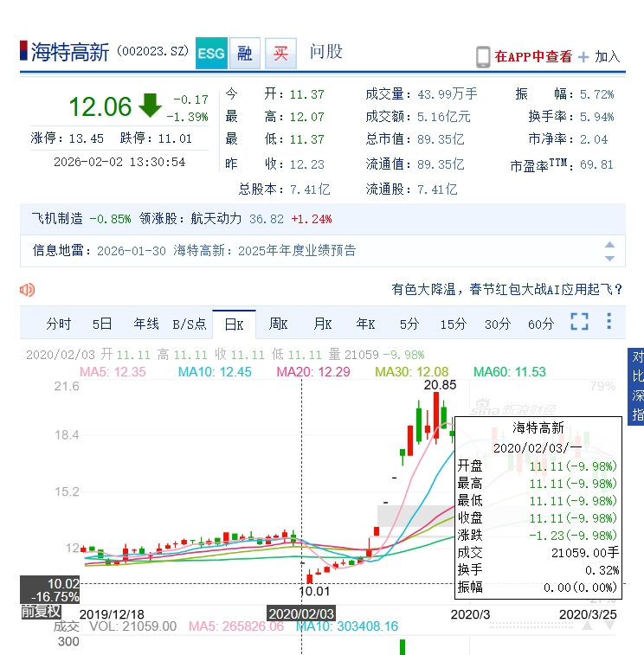Open 问股 stock inquiry link
Viewport: 644px width, 655px height.
pos(326,52)
